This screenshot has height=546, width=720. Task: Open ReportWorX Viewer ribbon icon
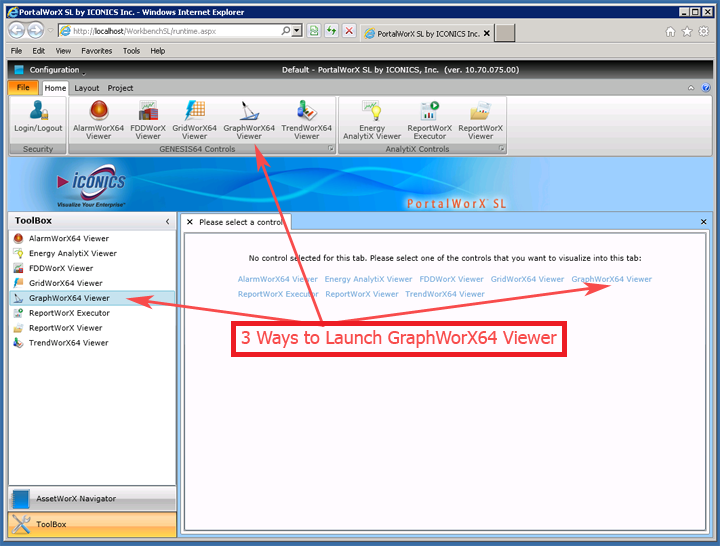point(481,119)
